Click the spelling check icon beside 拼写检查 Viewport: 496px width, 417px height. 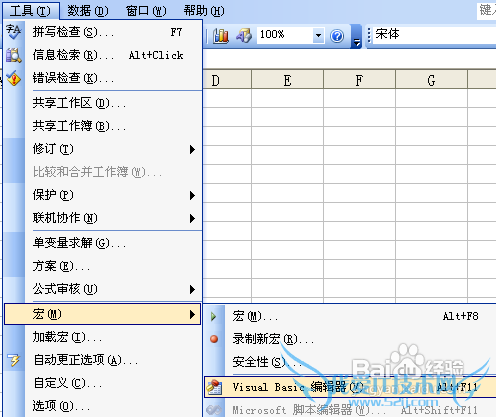tap(14, 32)
